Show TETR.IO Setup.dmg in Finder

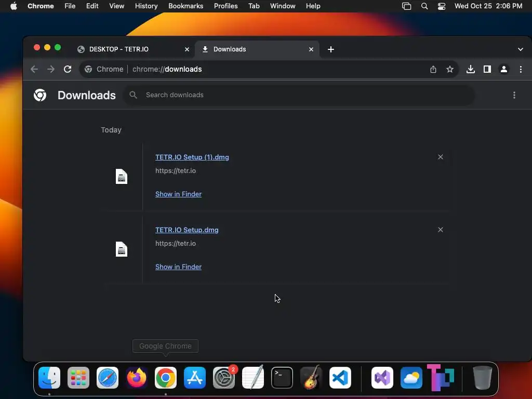coord(179,267)
